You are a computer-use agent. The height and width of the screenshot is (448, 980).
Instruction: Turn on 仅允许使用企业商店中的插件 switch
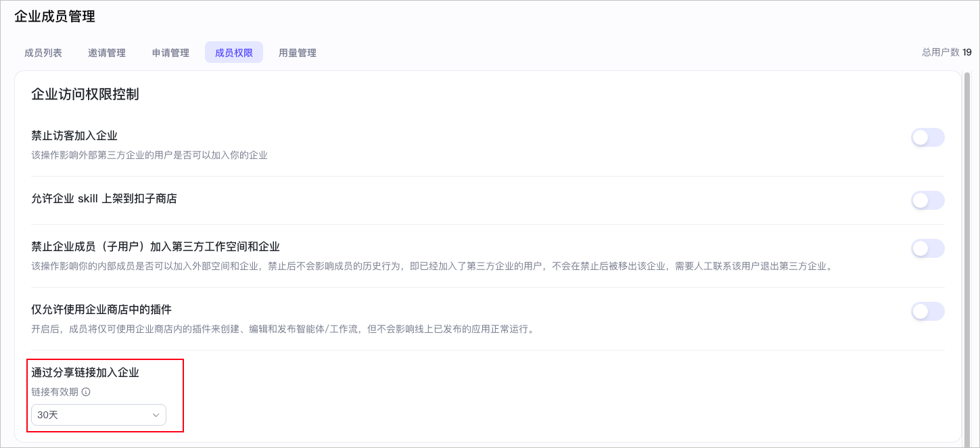point(927,311)
